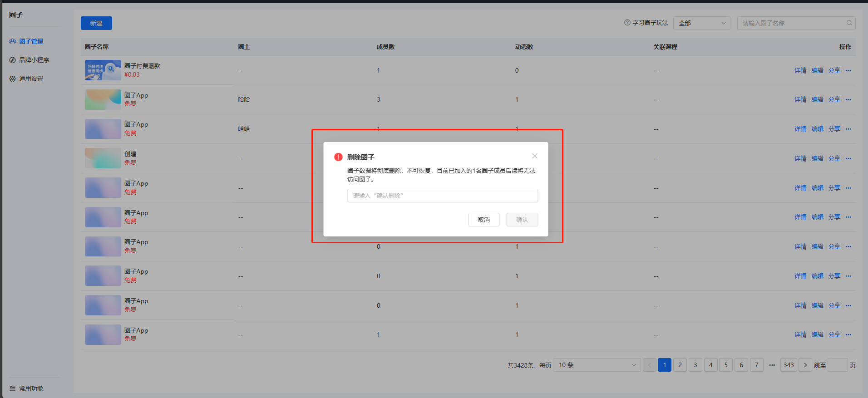Click the red warning icon in the dialog
Screen dimensions: 868x398
coord(338,157)
